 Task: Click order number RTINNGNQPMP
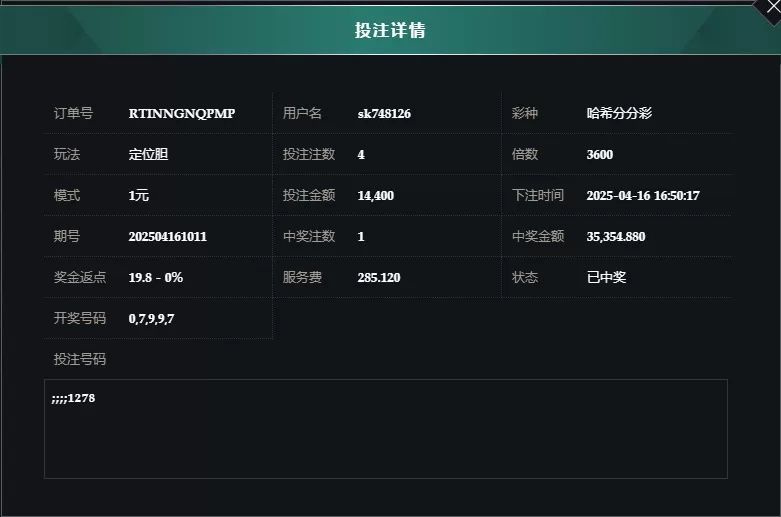click(182, 114)
